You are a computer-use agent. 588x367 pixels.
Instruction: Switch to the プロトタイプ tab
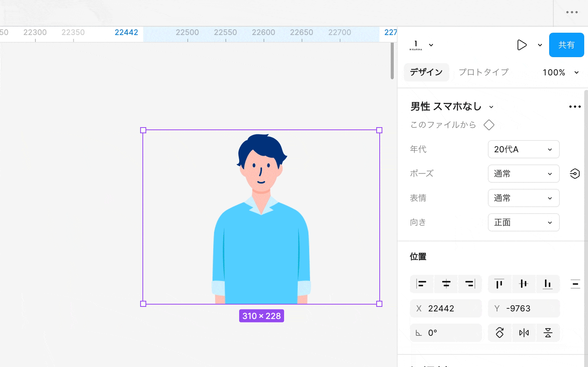pyautogui.click(x=484, y=72)
